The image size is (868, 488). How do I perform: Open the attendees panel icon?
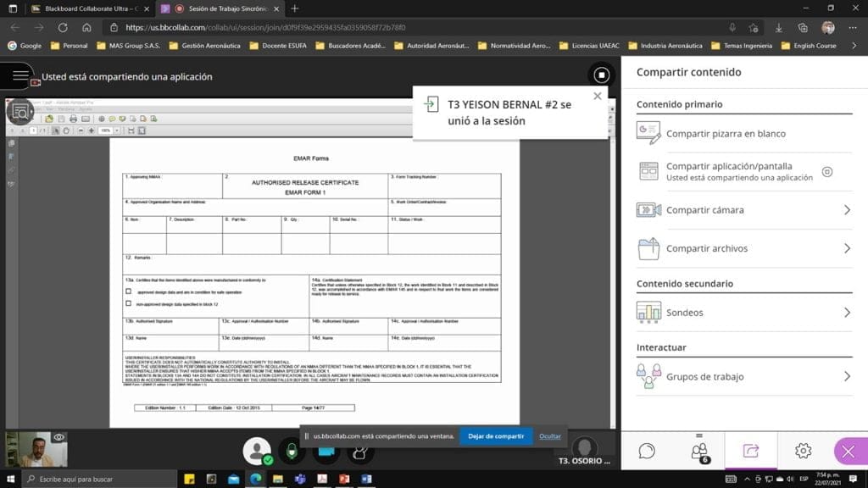tap(699, 451)
